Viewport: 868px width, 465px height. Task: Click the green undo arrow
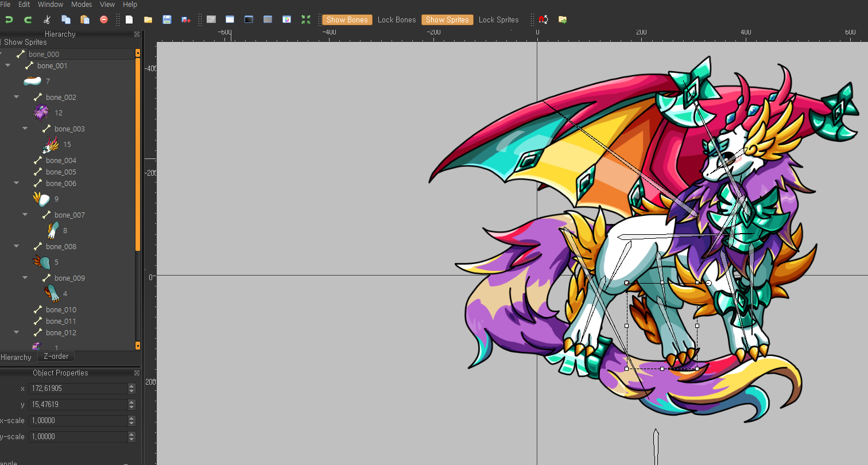click(x=9, y=20)
